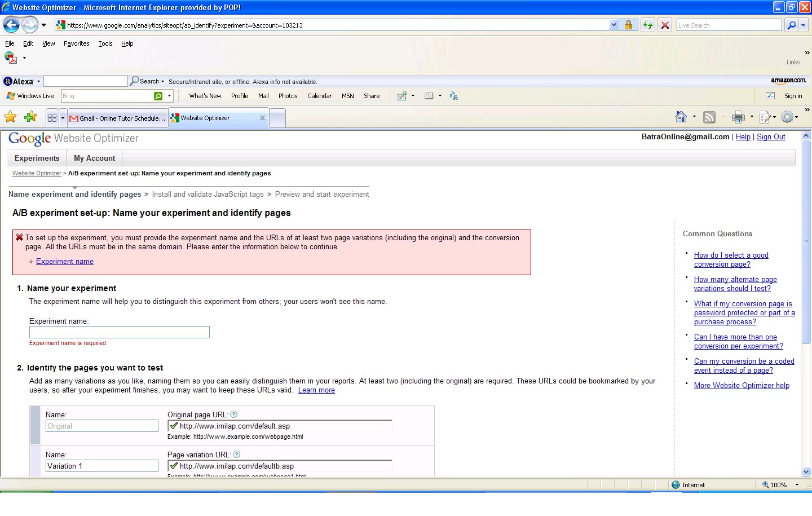Open the Bing search engine dropdown
This screenshot has height=516, width=812.
pos(168,95)
